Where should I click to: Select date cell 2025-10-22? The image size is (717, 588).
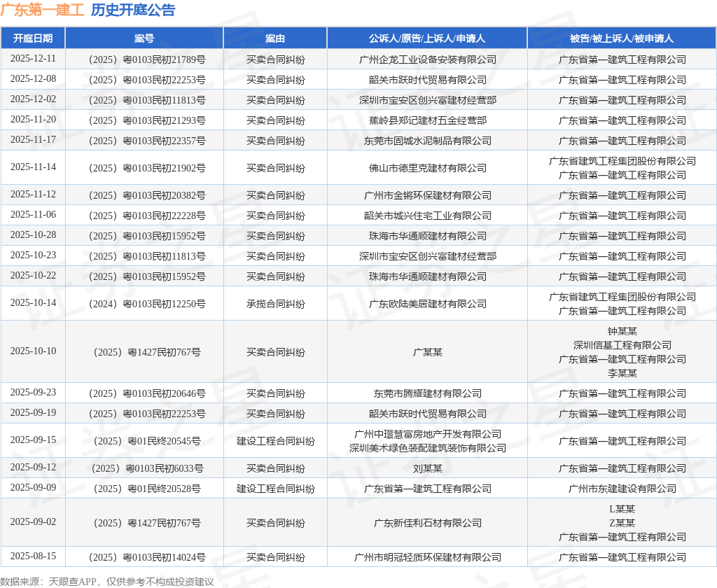(x=33, y=276)
